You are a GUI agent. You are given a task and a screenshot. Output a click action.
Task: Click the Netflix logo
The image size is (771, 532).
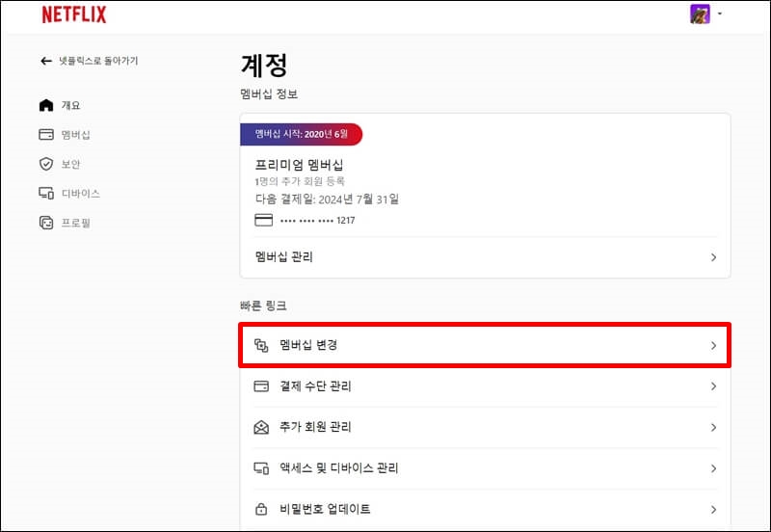74,14
